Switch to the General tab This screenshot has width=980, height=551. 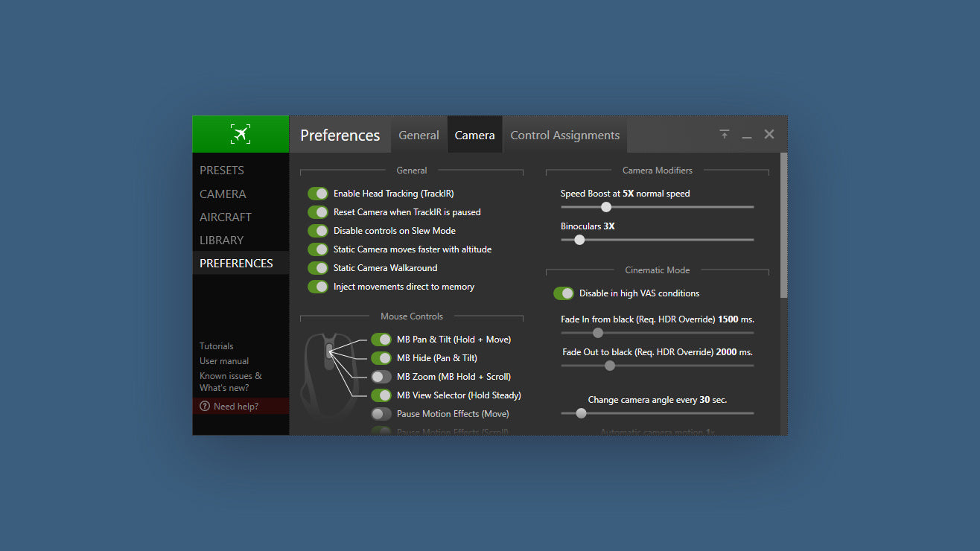tap(419, 136)
